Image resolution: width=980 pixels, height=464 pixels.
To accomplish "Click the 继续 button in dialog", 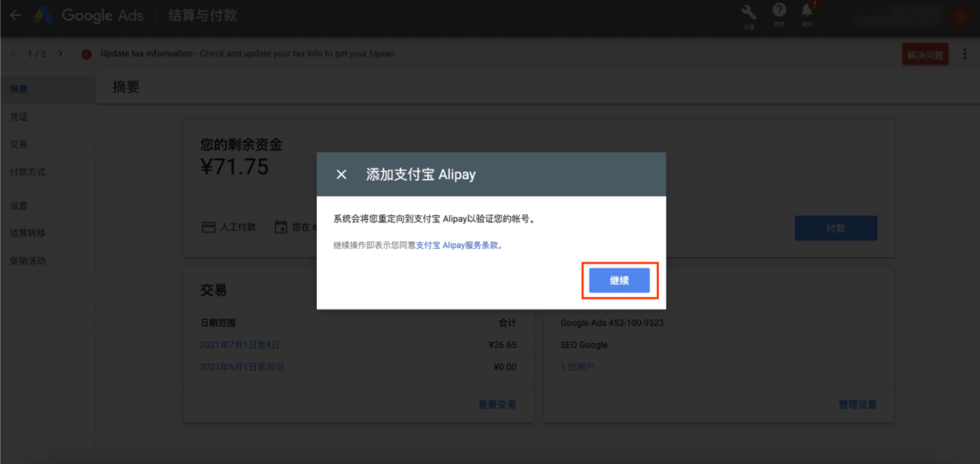I will 620,281.
